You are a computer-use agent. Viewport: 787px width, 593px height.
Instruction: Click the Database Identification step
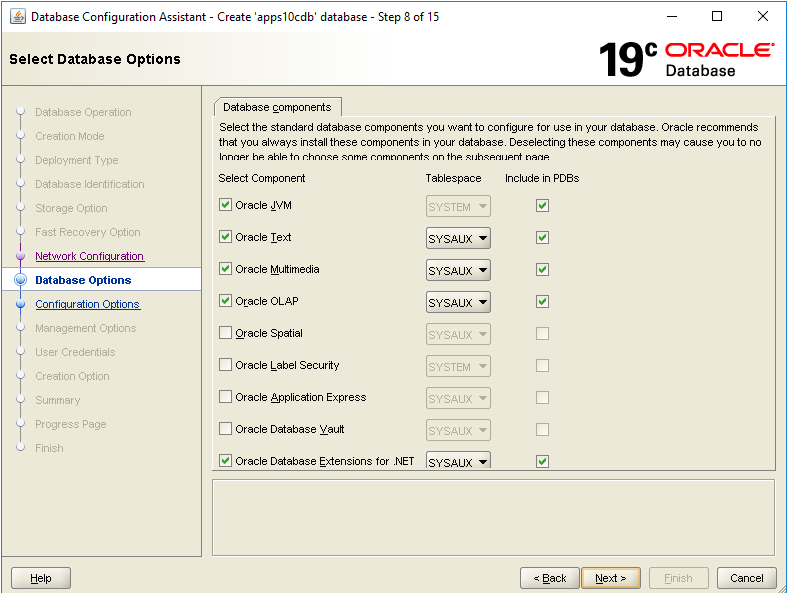tap(90, 184)
